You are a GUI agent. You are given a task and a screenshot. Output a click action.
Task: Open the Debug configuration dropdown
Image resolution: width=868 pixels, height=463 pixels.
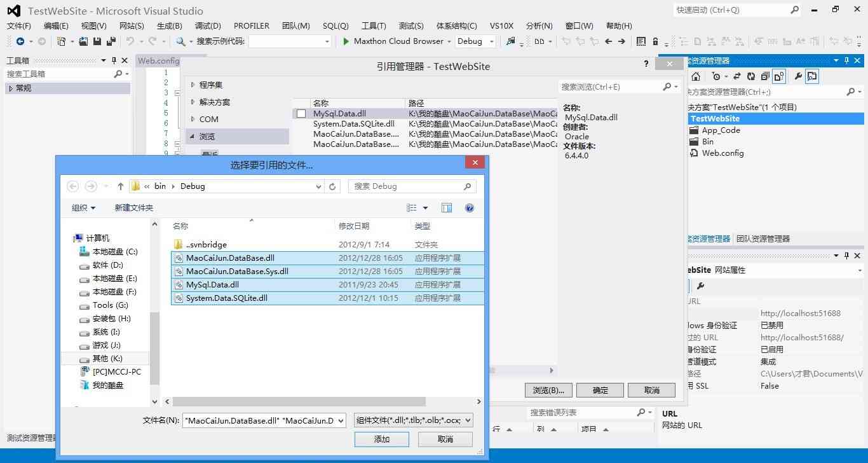[x=492, y=41]
